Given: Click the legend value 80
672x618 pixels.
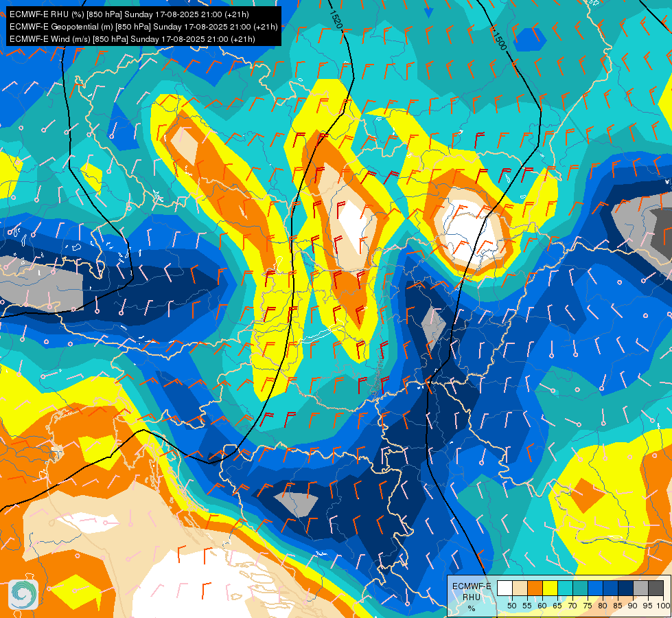Looking at the screenshot, I should (x=603, y=606).
